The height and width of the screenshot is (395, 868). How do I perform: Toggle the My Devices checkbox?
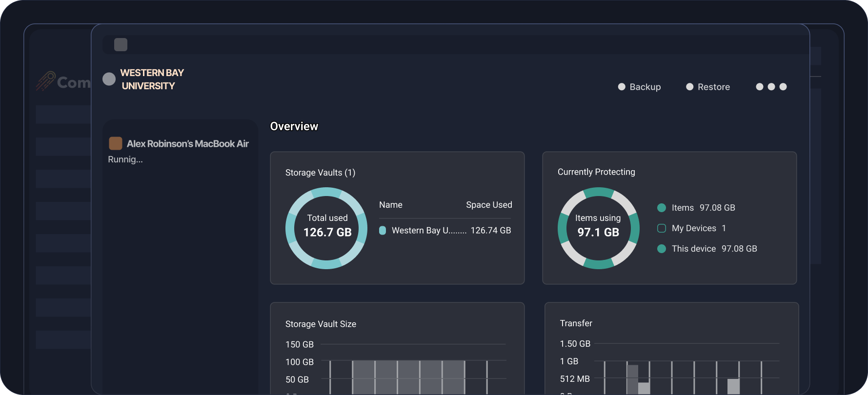pos(662,228)
